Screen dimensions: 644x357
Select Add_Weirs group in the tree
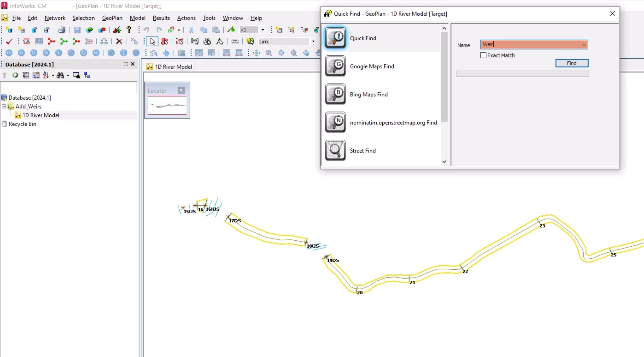pos(28,106)
